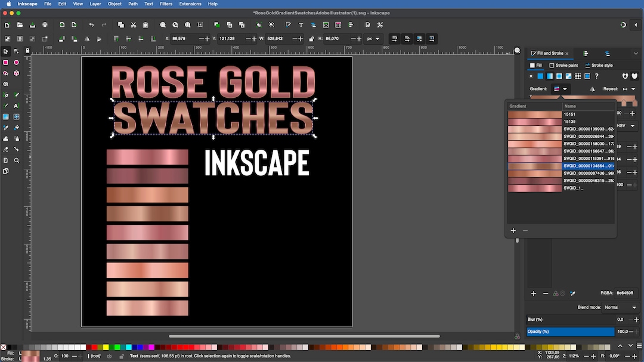Select the Text tool in the toolbox
This screenshot has width=644, height=362.
point(17,106)
